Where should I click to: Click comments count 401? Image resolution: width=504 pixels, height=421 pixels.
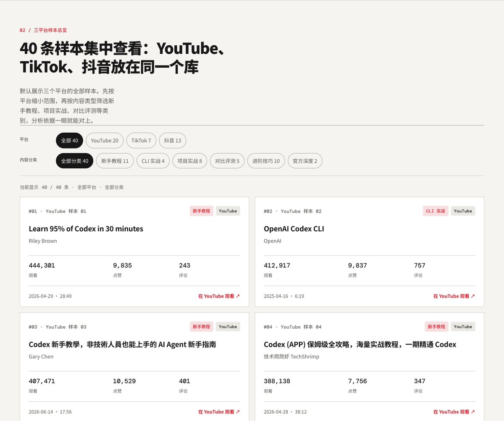point(185,381)
